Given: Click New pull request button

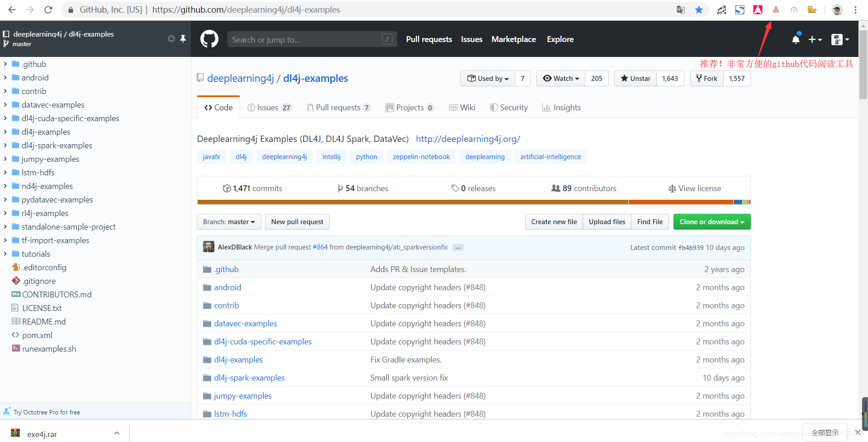Looking at the screenshot, I should (297, 222).
